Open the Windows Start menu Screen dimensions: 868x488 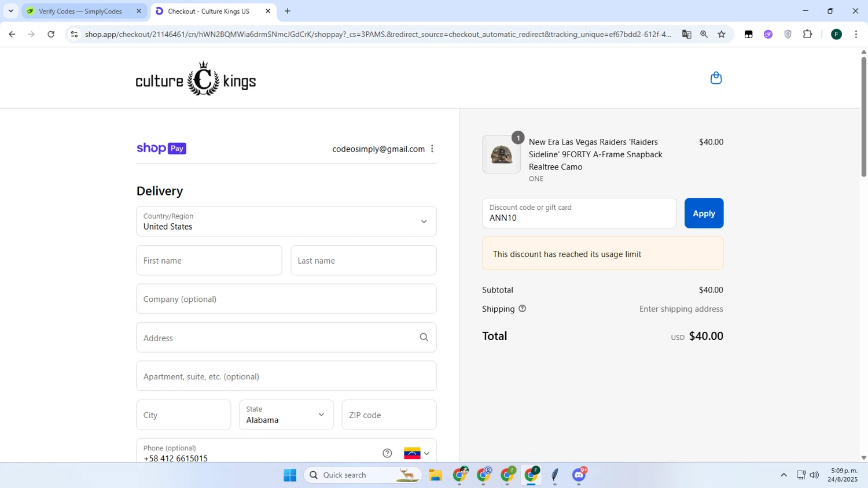tap(290, 475)
